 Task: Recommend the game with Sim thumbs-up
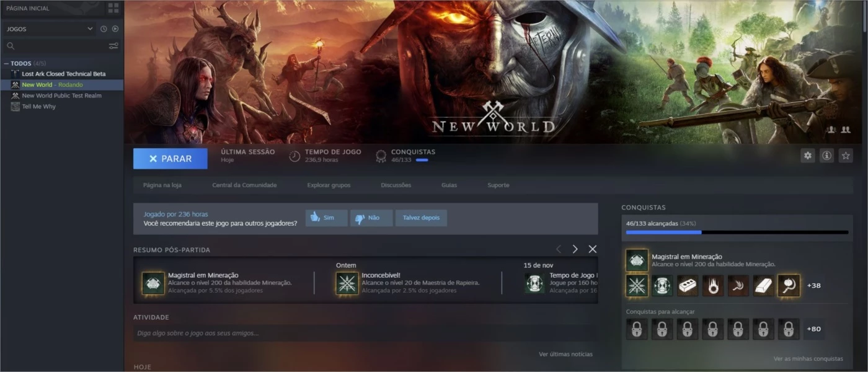coord(326,218)
